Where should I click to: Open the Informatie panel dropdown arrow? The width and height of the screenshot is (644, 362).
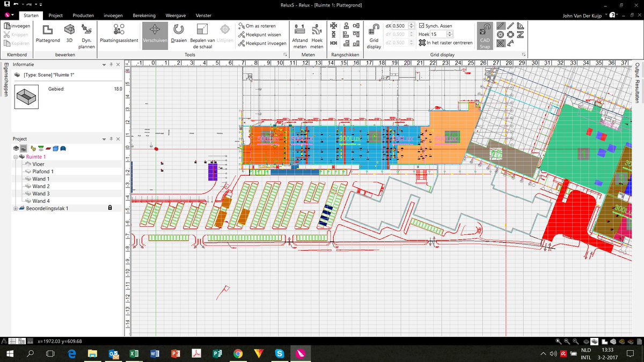pyautogui.click(x=103, y=64)
